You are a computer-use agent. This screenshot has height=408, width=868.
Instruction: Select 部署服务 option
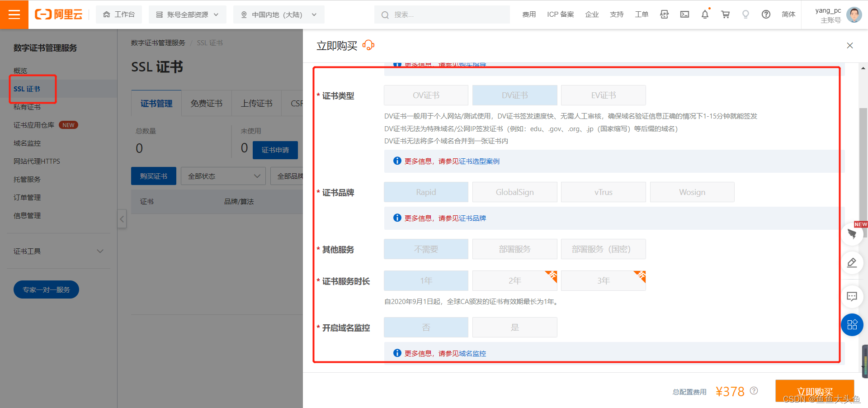coord(514,249)
